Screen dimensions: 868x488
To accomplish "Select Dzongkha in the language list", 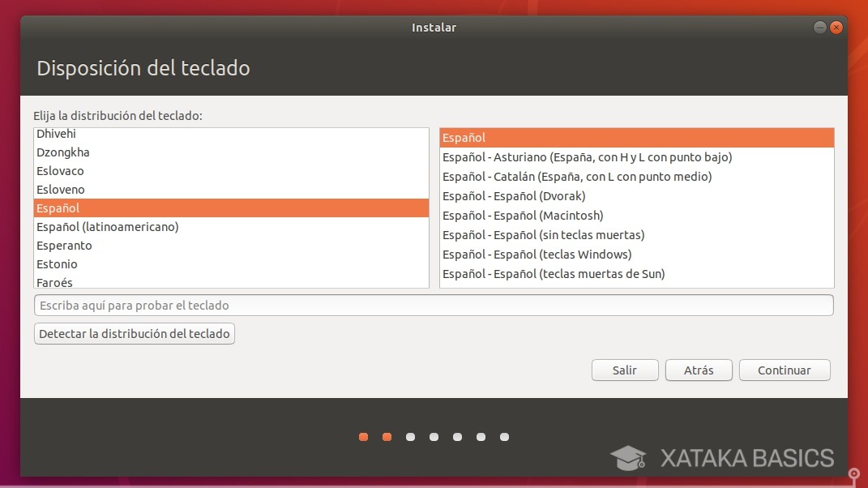I will pos(231,152).
